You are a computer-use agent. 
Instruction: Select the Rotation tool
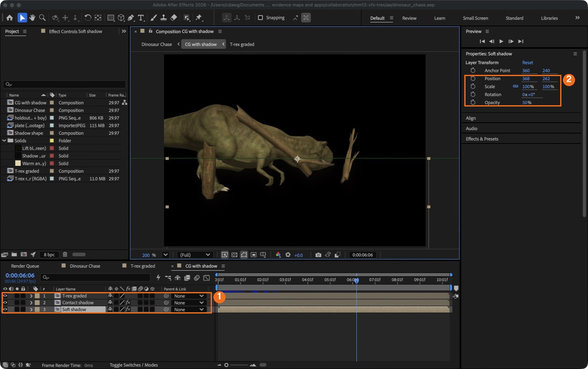tap(88, 18)
